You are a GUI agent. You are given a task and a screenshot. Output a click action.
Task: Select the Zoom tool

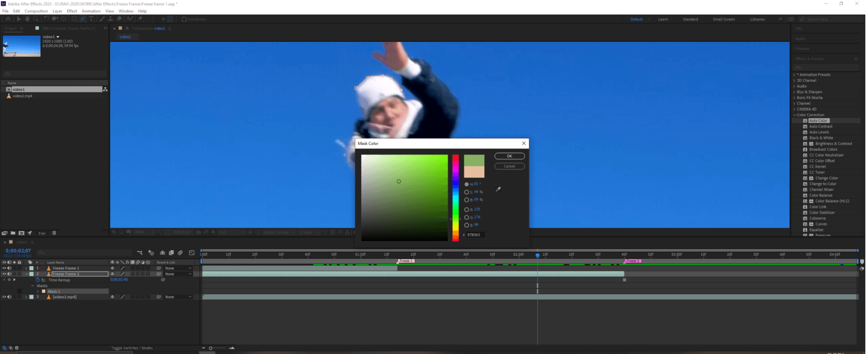(x=36, y=19)
